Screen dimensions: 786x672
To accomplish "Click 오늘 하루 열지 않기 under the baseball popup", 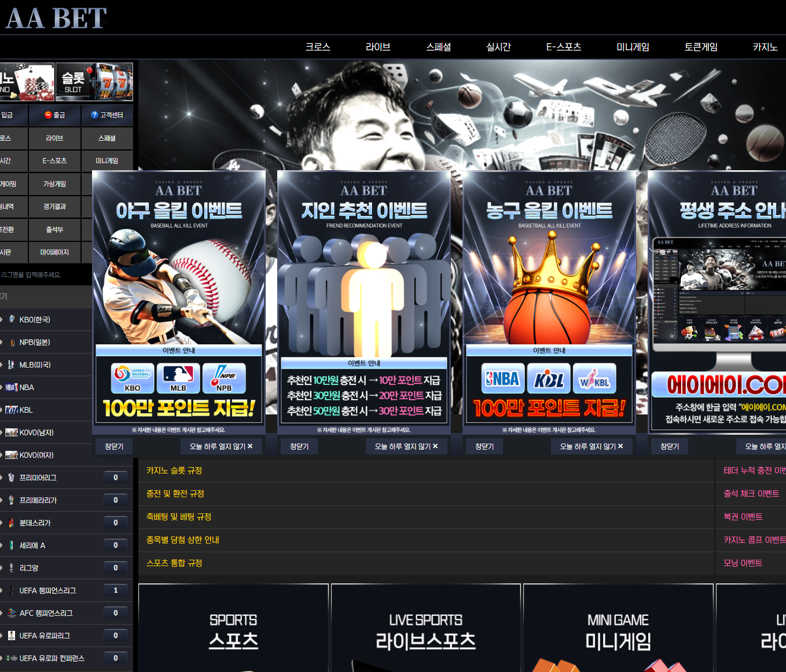I will tap(221, 447).
